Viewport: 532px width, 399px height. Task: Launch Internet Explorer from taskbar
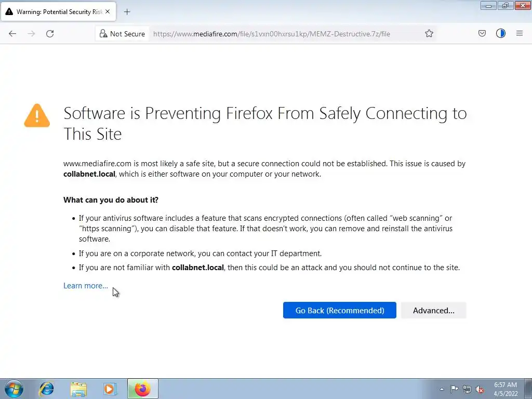pyautogui.click(x=46, y=389)
